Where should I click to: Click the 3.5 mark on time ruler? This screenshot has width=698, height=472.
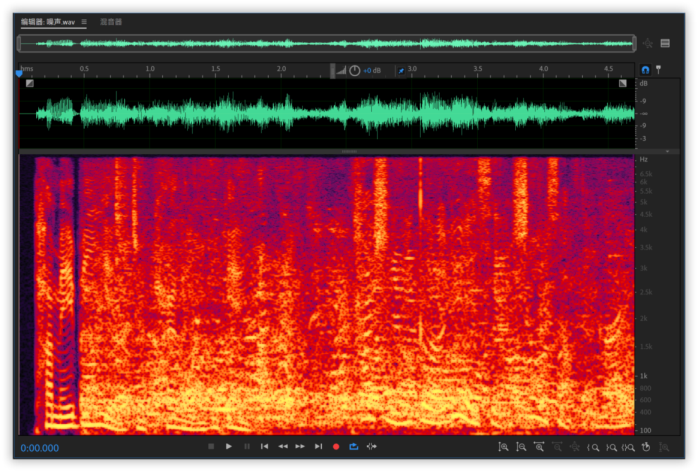[x=478, y=69]
